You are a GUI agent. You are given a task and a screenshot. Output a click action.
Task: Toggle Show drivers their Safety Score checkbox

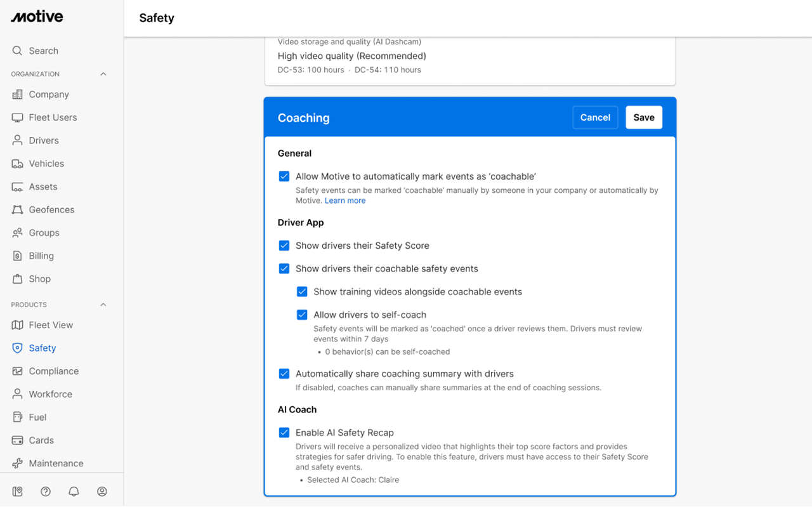pos(284,246)
